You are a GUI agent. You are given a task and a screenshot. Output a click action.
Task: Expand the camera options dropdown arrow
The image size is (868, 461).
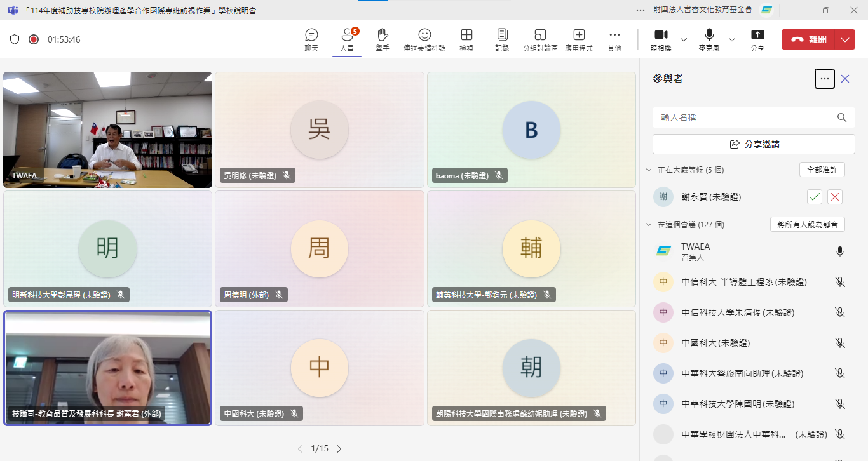click(x=684, y=39)
